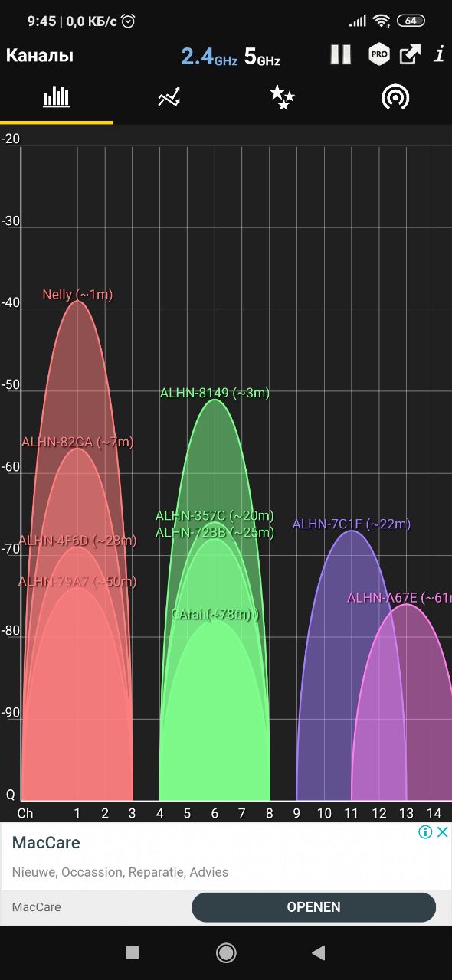This screenshot has width=452, height=980.
Task: Select the 2.4GHz band
Action: pos(209,57)
